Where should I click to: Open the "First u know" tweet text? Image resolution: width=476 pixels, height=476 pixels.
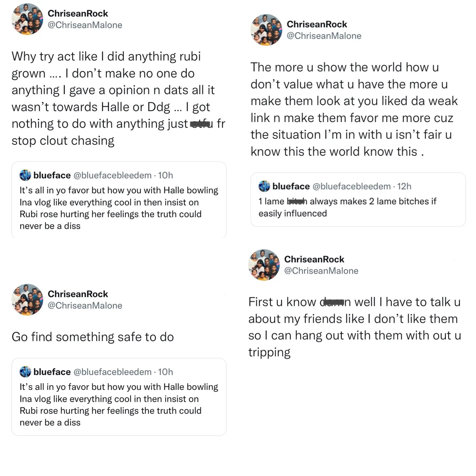click(354, 327)
